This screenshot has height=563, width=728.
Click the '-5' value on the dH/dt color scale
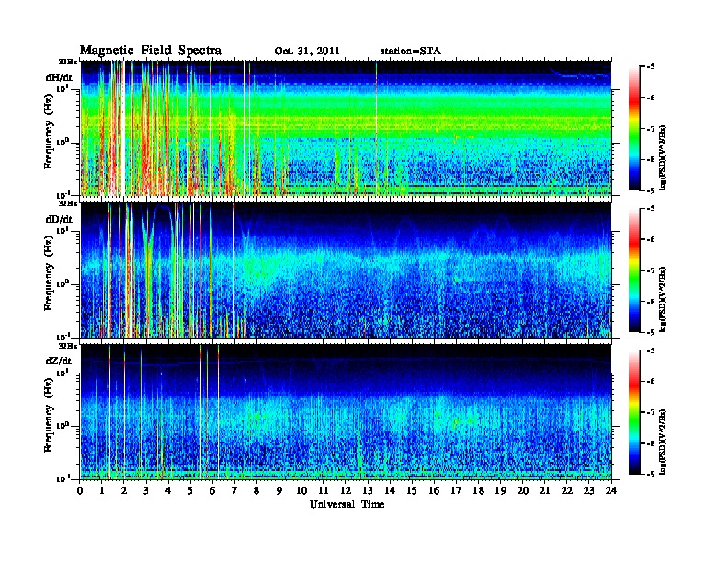pos(651,67)
